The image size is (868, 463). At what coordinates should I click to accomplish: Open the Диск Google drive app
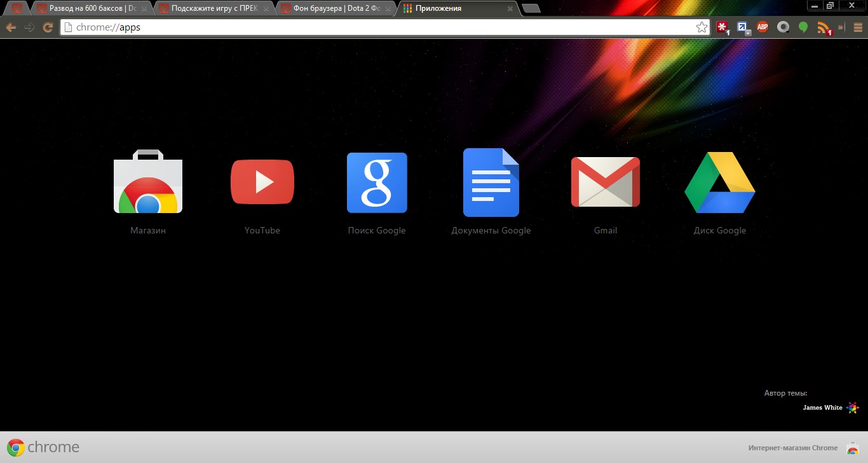[x=719, y=183]
